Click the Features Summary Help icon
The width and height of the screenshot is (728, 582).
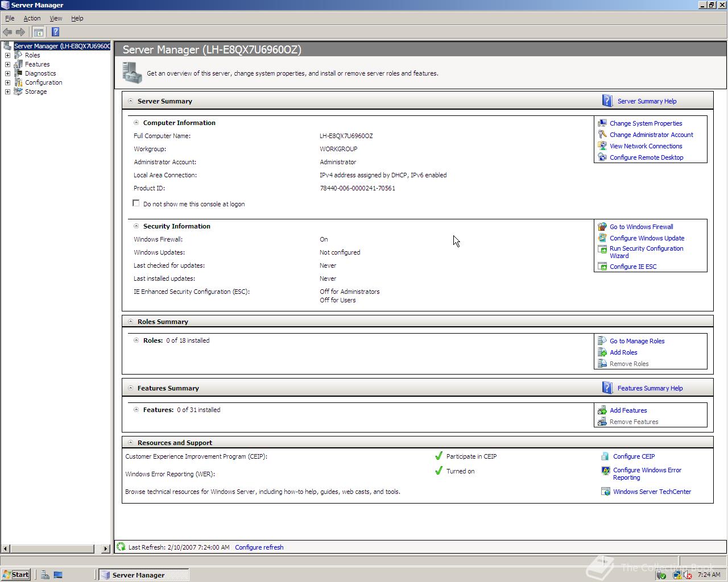point(607,388)
